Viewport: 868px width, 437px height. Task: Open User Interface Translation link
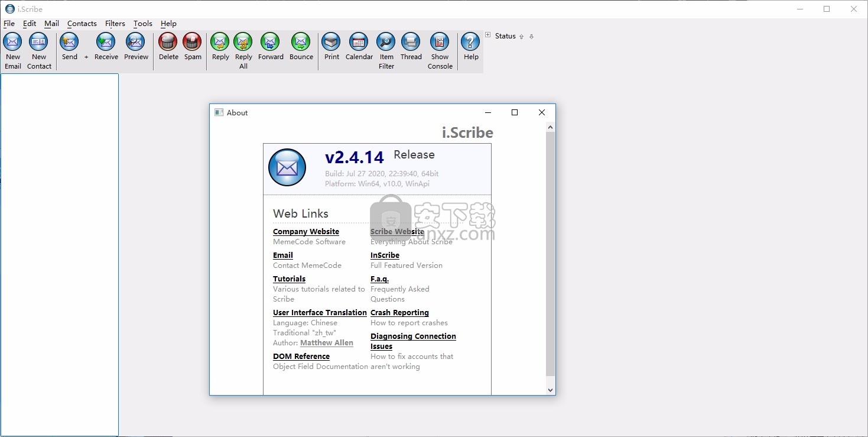[x=320, y=313]
